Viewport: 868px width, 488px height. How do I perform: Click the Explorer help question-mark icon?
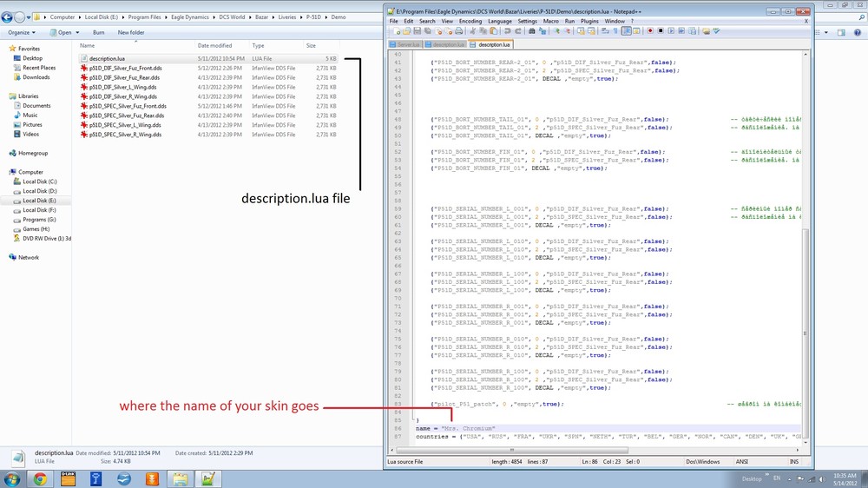pos(858,33)
